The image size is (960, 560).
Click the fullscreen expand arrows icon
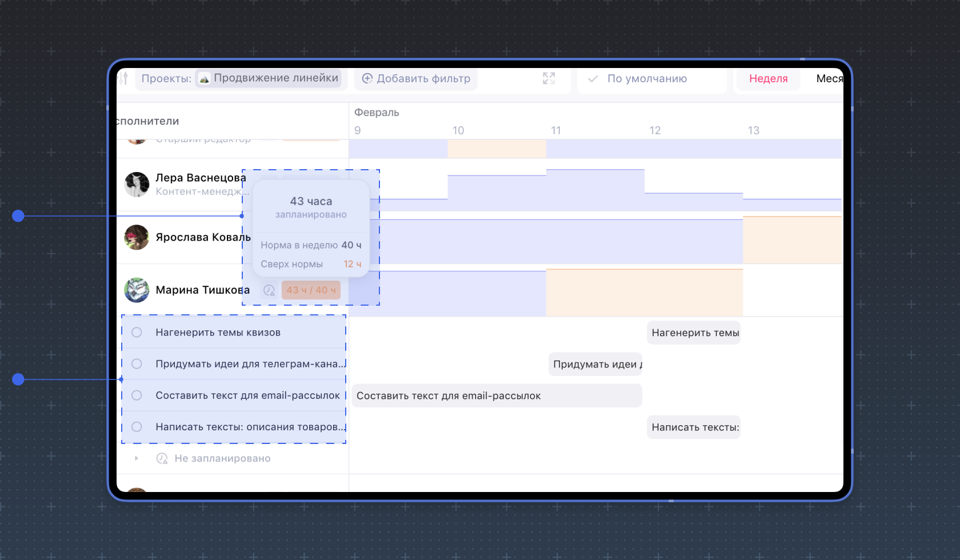(x=549, y=78)
